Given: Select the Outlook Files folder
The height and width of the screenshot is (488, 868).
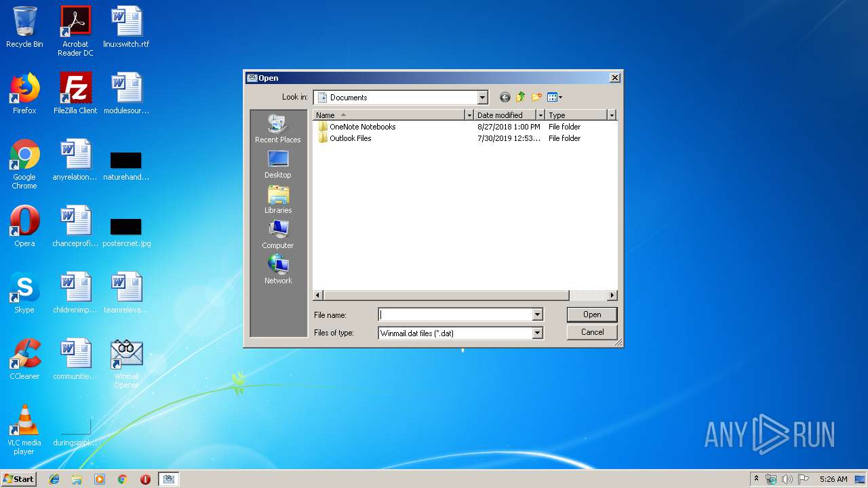Looking at the screenshot, I should pyautogui.click(x=344, y=138).
